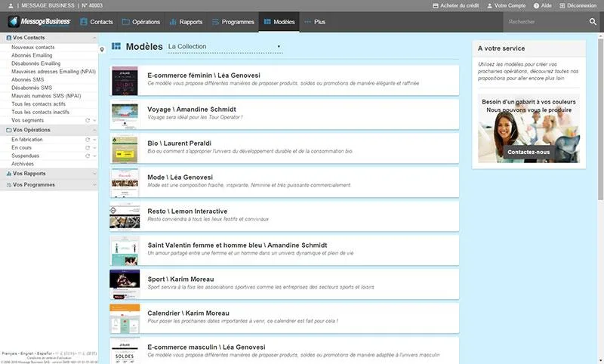Collapse the Vos Opérations section
The width and height of the screenshot is (604, 364).
(x=94, y=130)
